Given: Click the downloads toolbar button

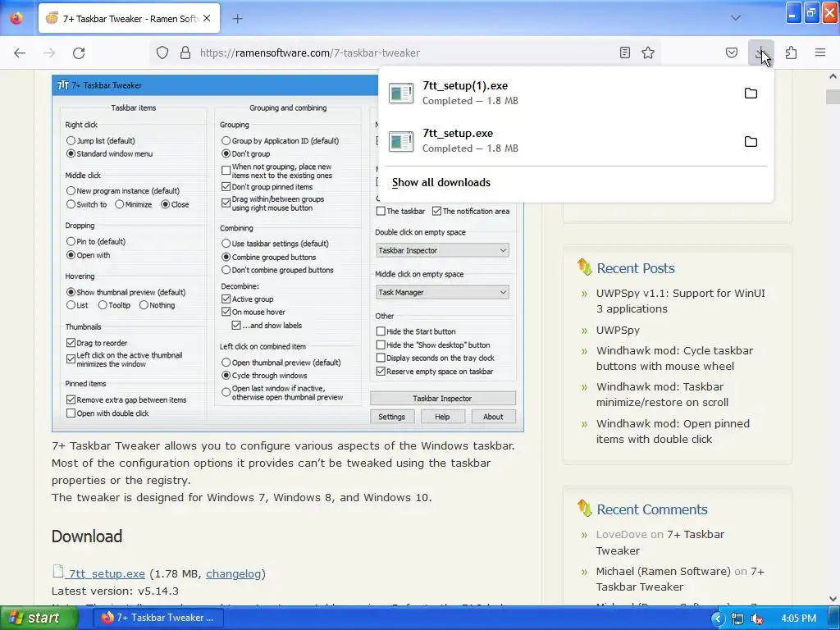Looking at the screenshot, I should tap(760, 52).
